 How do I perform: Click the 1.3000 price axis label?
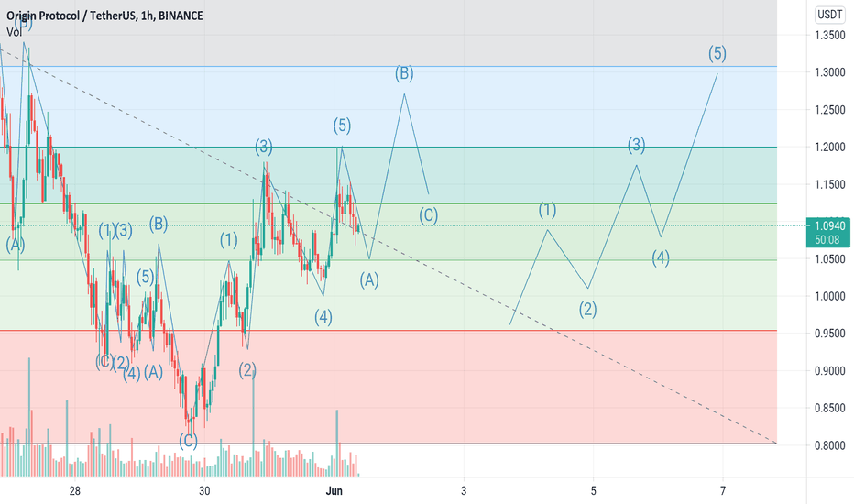click(830, 72)
